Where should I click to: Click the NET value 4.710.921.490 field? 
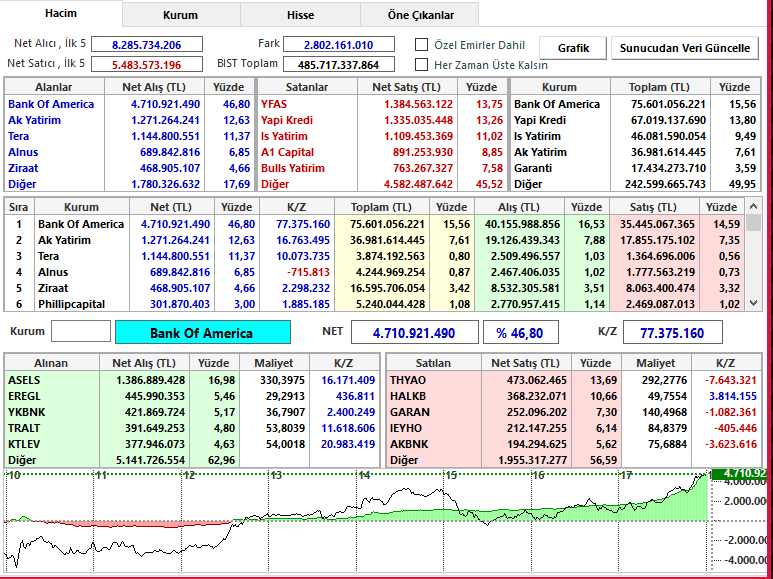[x=415, y=332]
